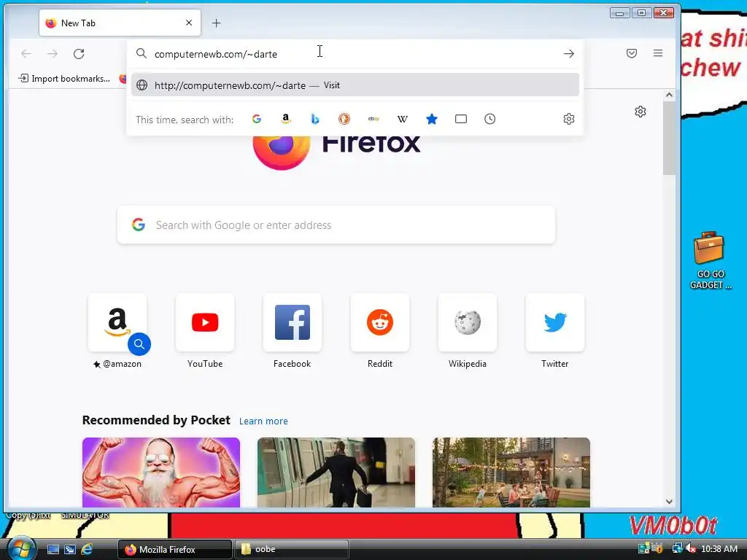The image size is (747, 560).
Task: Open the Facebook shortcut tile
Action: (292, 322)
